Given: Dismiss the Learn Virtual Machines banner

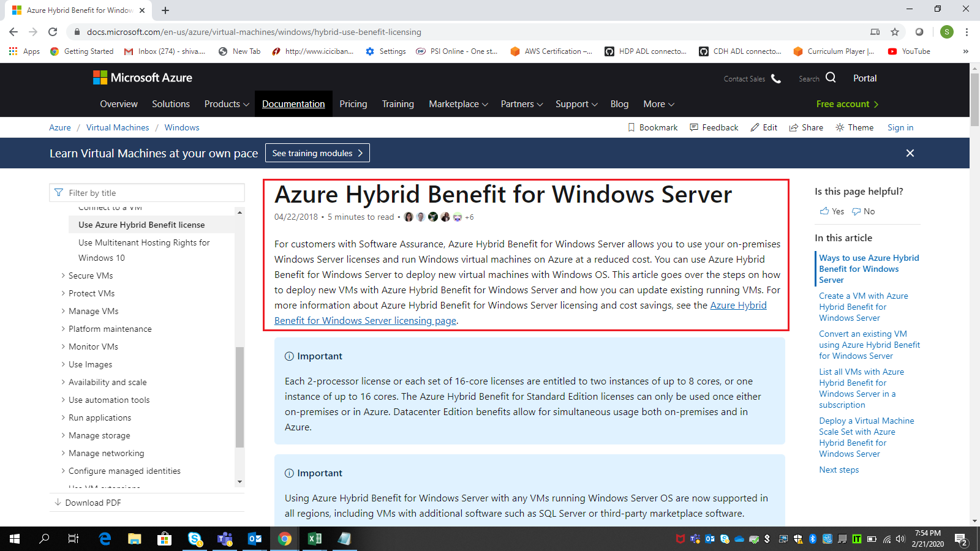Looking at the screenshot, I should pyautogui.click(x=910, y=153).
